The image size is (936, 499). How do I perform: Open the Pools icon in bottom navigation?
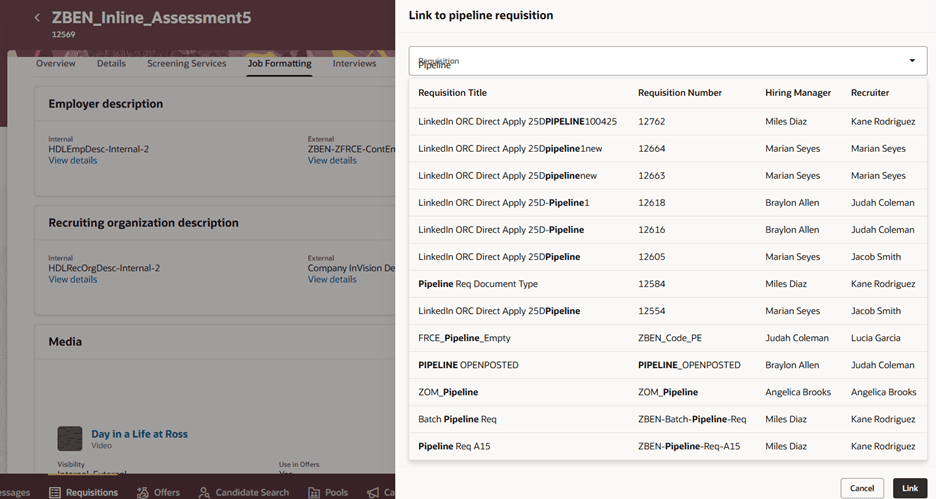coord(314,492)
